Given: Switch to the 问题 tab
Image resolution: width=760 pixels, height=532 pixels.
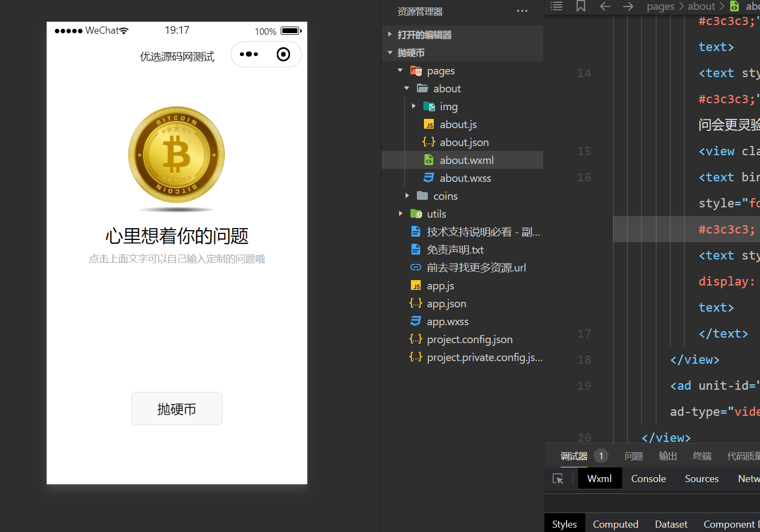Looking at the screenshot, I should click(x=634, y=456).
